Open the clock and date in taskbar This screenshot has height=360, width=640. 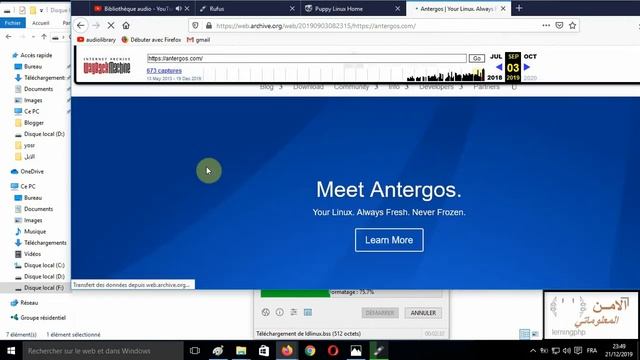click(x=620, y=351)
